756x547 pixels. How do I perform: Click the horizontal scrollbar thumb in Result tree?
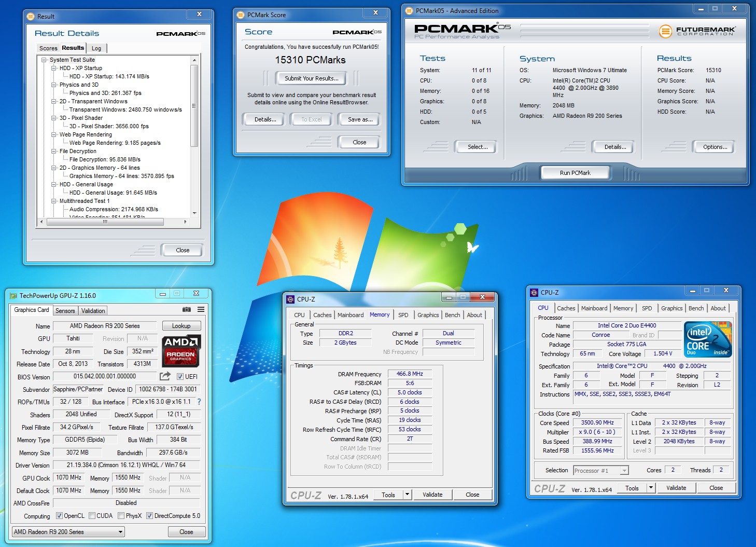[105, 222]
